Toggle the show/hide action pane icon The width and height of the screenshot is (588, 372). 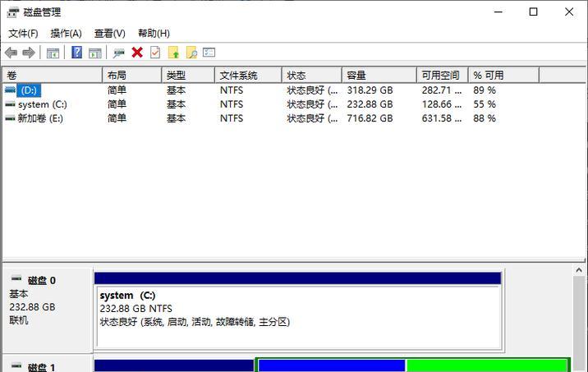[95, 53]
